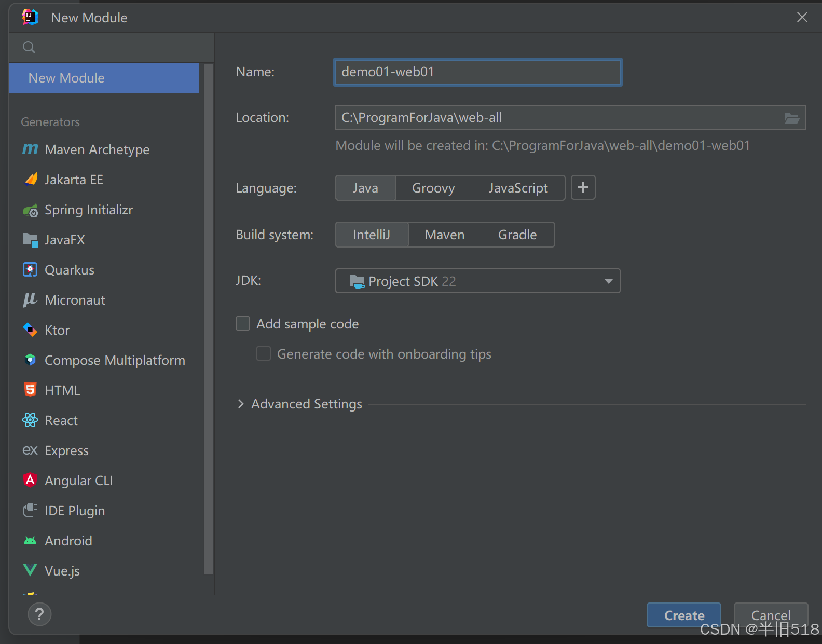Screen dimensions: 822x644
Task: Choose Gradle as the build system
Action: 517,235
